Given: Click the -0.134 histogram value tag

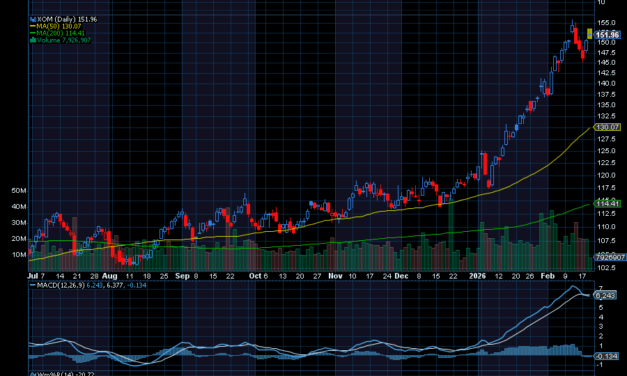Looking at the screenshot, I should tap(606, 356).
